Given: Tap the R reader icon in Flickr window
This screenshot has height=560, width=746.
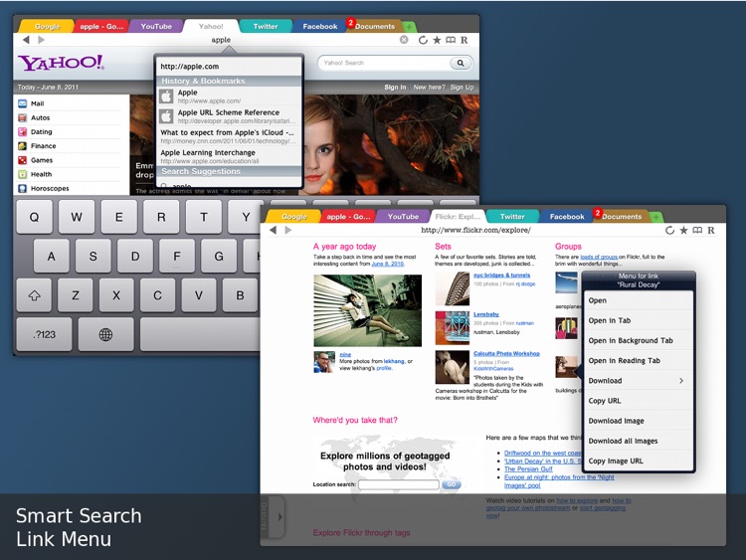Looking at the screenshot, I should (711, 231).
